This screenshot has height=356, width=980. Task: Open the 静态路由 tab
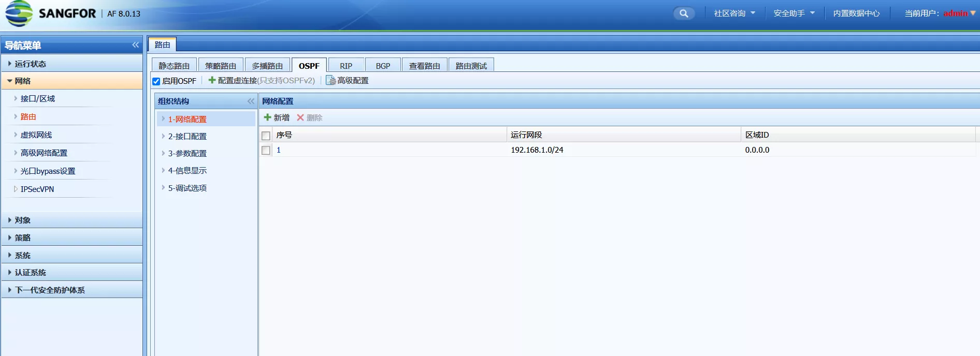point(174,66)
